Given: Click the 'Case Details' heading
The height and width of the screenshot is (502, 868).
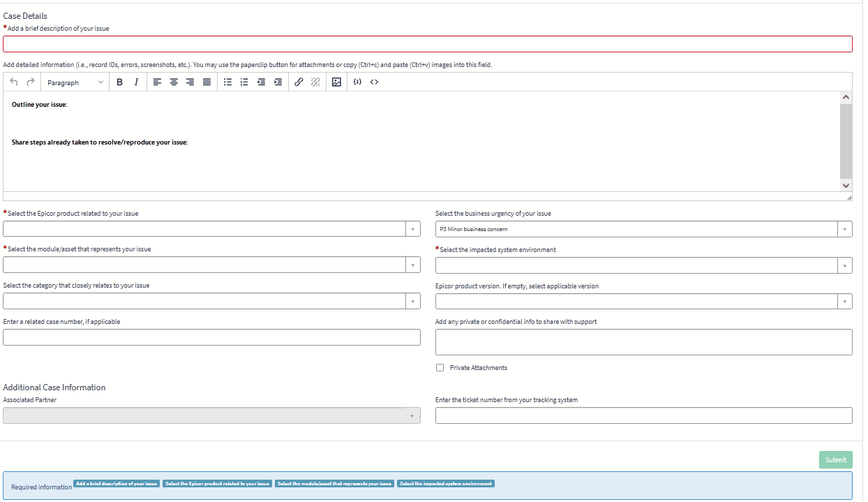Looking at the screenshot, I should pyautogui.click(x=25, y=16).
